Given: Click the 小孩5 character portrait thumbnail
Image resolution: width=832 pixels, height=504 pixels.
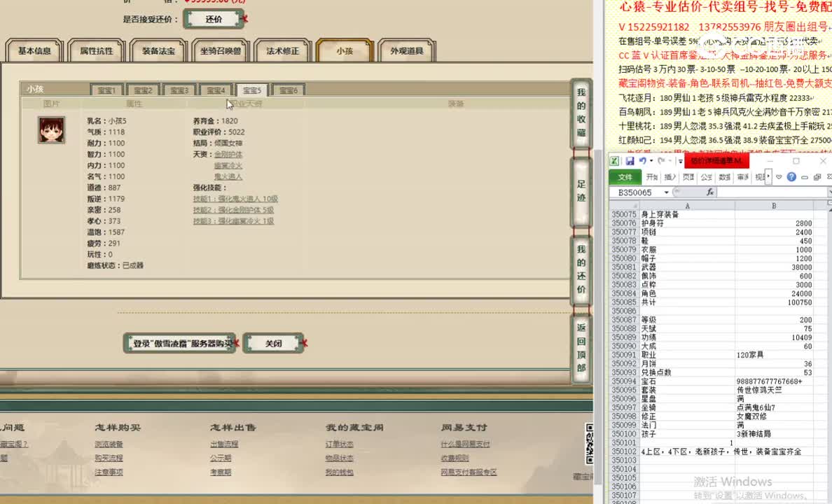Looking at the screenshot, I should click(50, 130).
